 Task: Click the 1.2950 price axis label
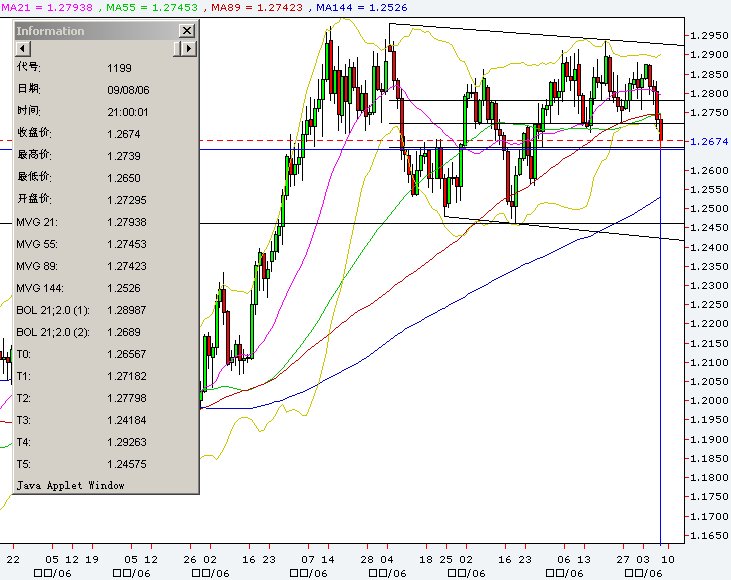click(709, 35)
